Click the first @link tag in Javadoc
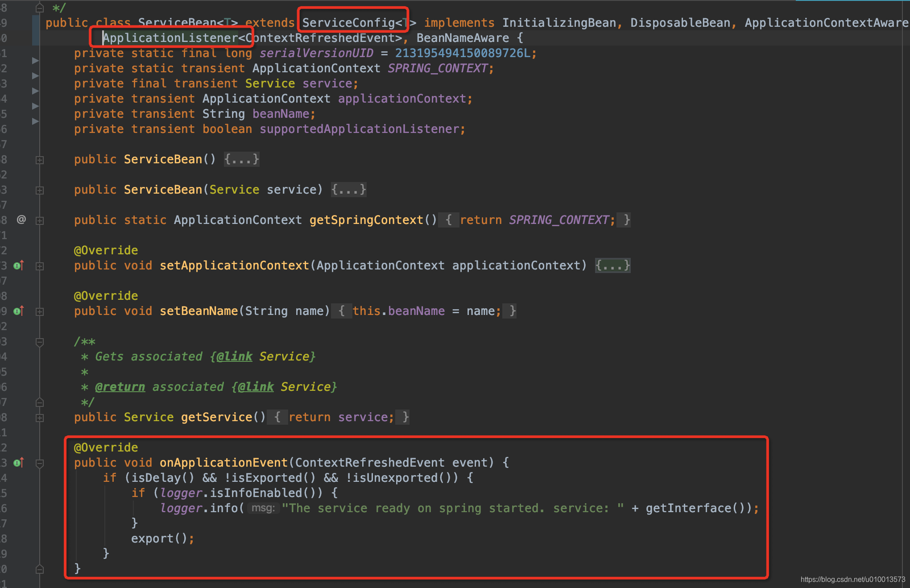 [x=235, y=356]
